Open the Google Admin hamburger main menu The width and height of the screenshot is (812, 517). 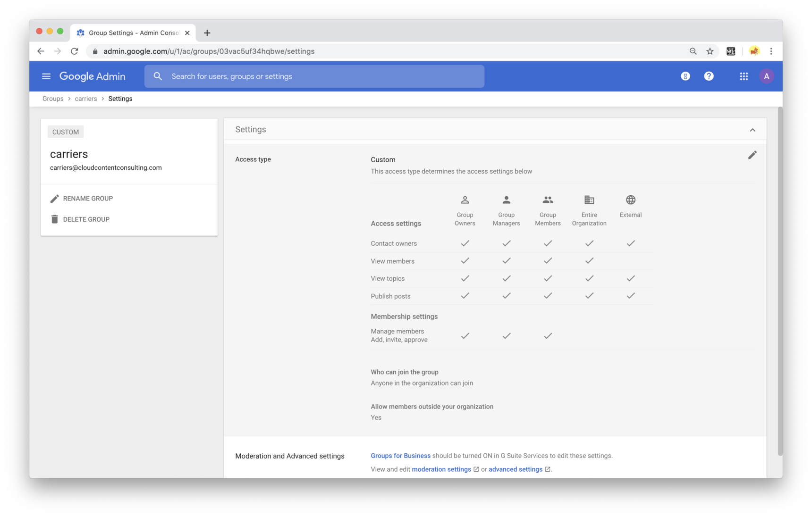(46, 76)
